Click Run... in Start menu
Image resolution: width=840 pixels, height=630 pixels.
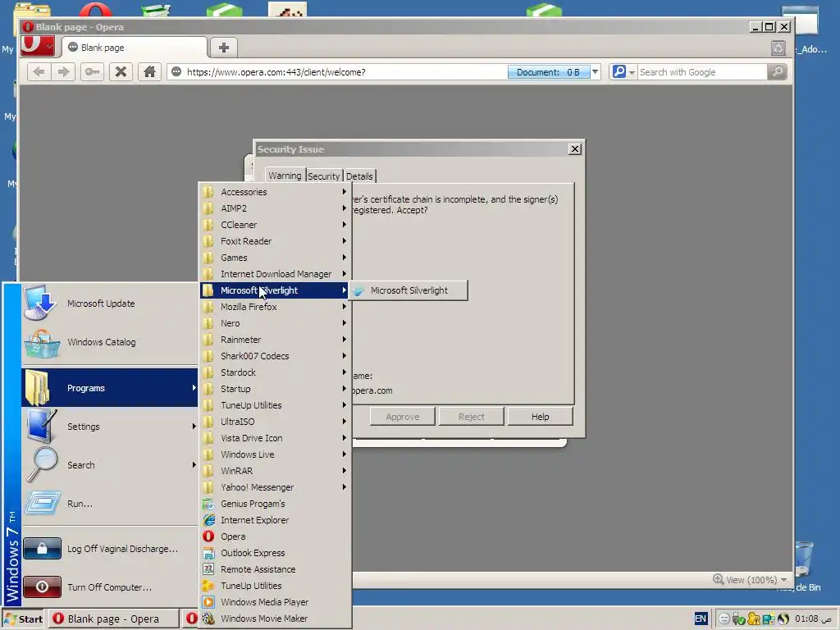tap(110, 504)
